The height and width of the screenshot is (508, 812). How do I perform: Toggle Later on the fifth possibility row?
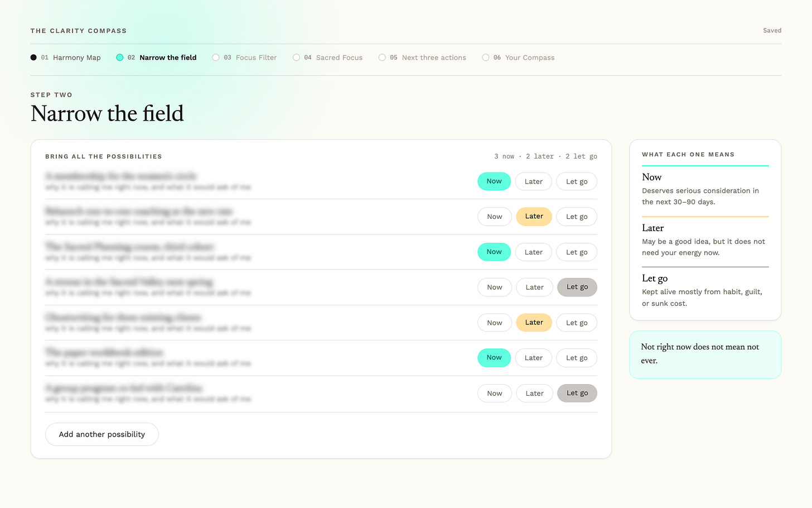534,323
